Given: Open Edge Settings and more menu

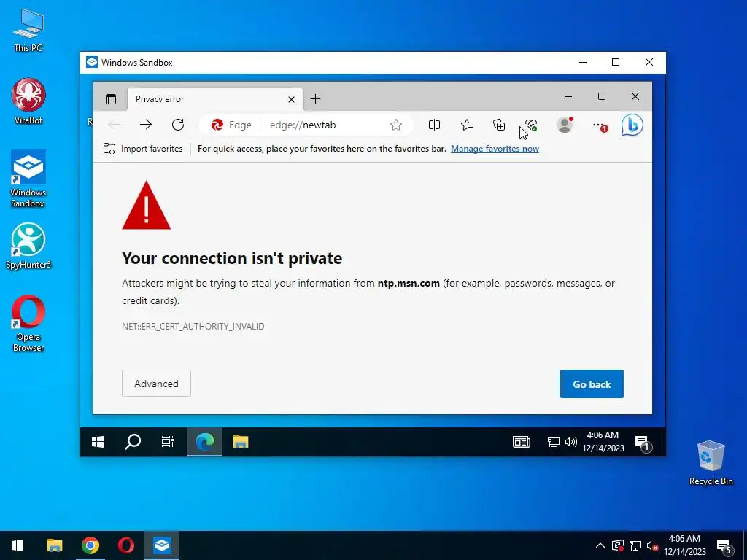Looking at the screenshot, I should pyautogui.click(x=600, y=125).
